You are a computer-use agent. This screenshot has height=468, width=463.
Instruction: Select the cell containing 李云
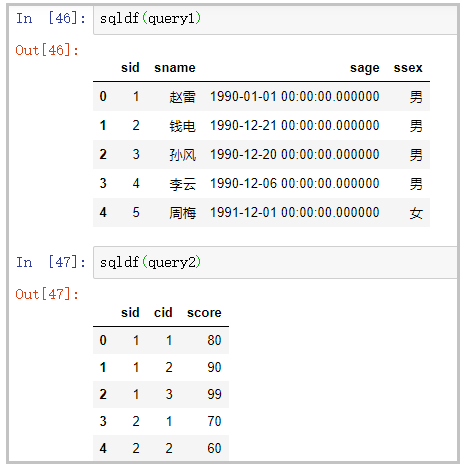pos(182,184)
